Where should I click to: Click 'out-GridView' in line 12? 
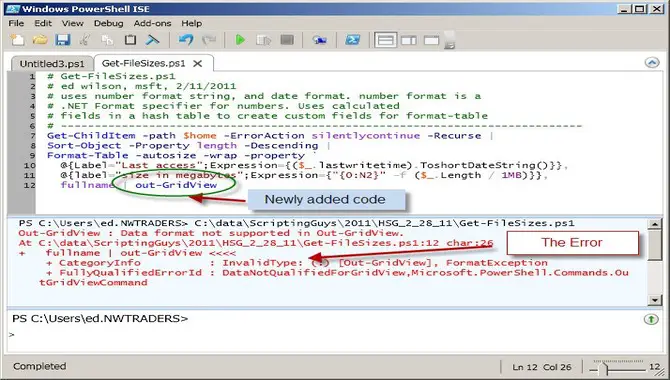click(x=176, y=185)
